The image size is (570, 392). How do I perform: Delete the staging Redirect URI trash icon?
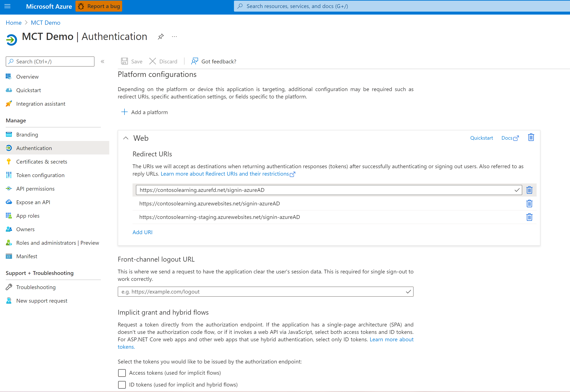coord(530,217)
